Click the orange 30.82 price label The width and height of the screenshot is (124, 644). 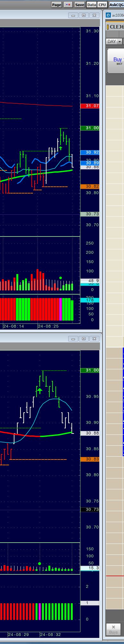pos(90,186)
